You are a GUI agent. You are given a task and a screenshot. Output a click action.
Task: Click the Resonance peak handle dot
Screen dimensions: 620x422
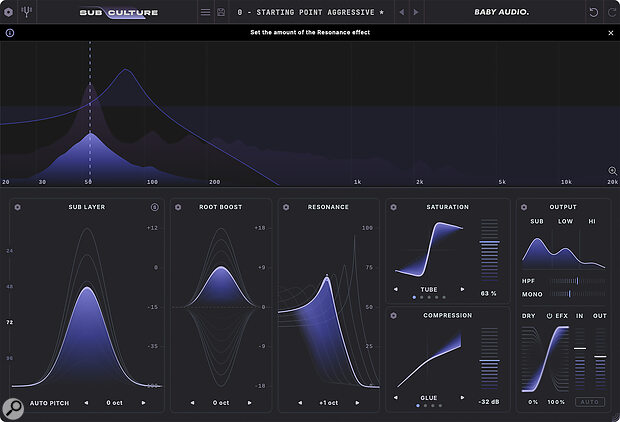(327, 276)
